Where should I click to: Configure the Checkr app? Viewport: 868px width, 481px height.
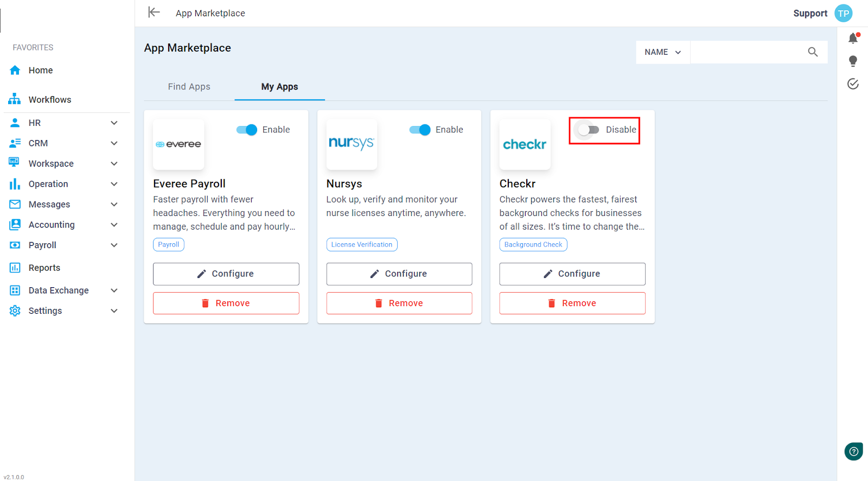572,274
